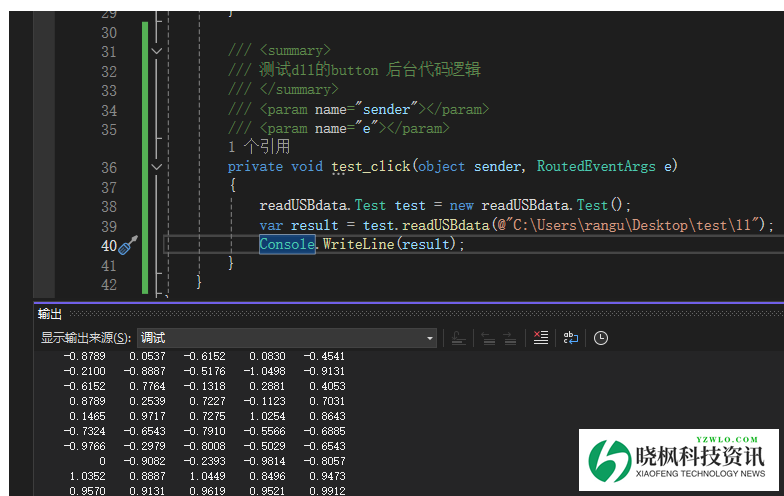Collapse the summary comment block at line 31
The height and width of the screenshot is (496, 784).
156,50
